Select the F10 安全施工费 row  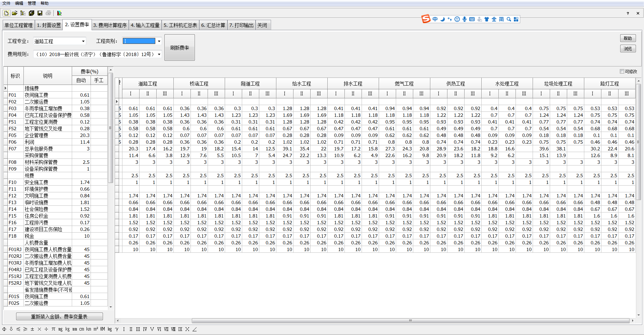click(x=56, y=182)
